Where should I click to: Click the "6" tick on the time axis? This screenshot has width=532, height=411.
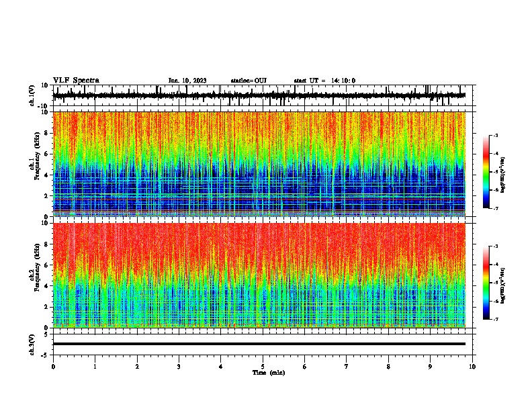tap(305, 367)
